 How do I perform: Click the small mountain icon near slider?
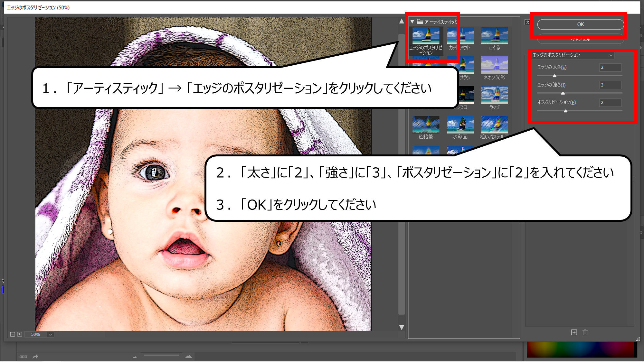pos(135,357)
